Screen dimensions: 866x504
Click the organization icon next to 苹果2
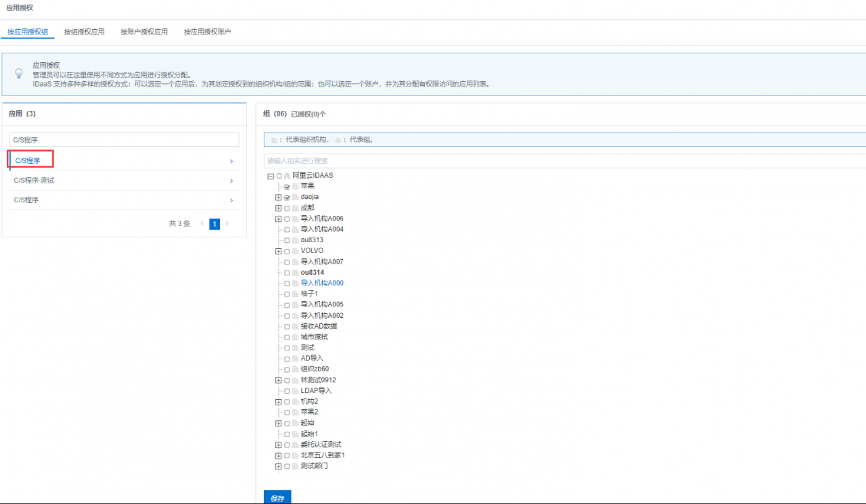tap(295, 413)
